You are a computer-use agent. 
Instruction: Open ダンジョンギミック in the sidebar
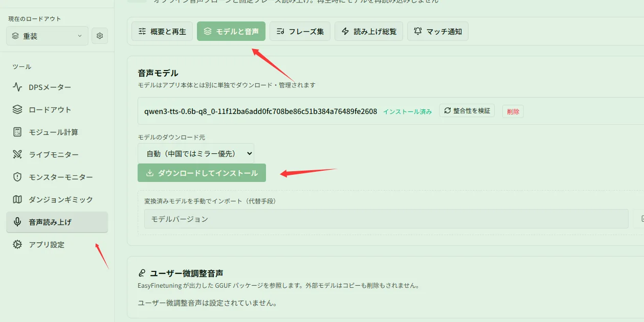[x=57, y=200]
